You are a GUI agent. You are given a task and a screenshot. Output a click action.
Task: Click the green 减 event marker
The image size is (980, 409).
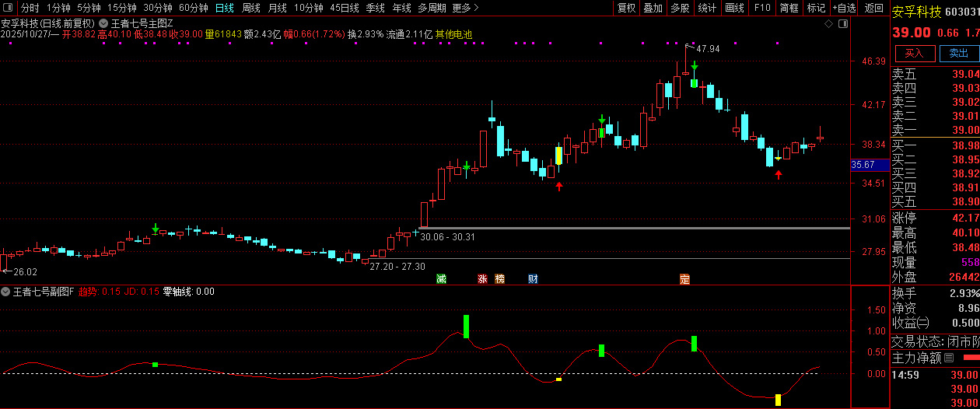[x=441, y=278]
